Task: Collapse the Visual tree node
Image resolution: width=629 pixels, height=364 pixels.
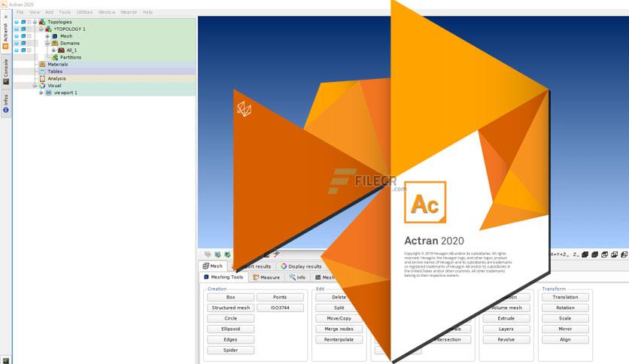Action: click(35, 86)
